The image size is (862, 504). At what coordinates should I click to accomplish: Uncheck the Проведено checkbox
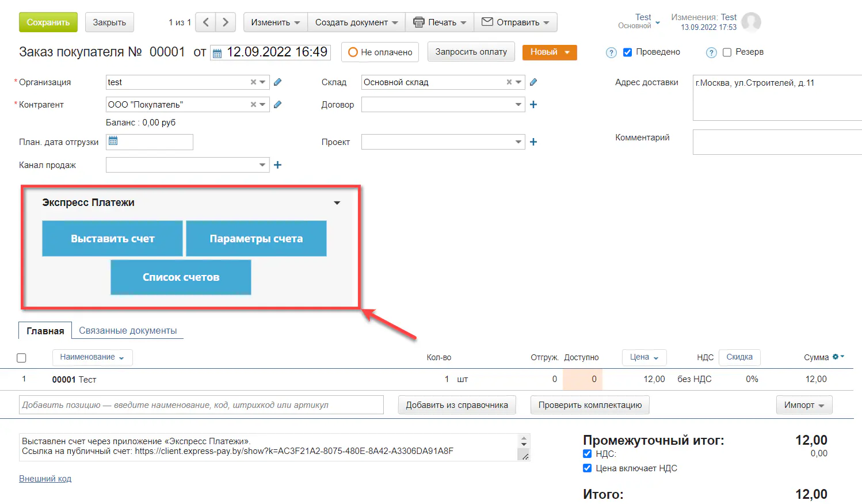(x=627, y=52)
